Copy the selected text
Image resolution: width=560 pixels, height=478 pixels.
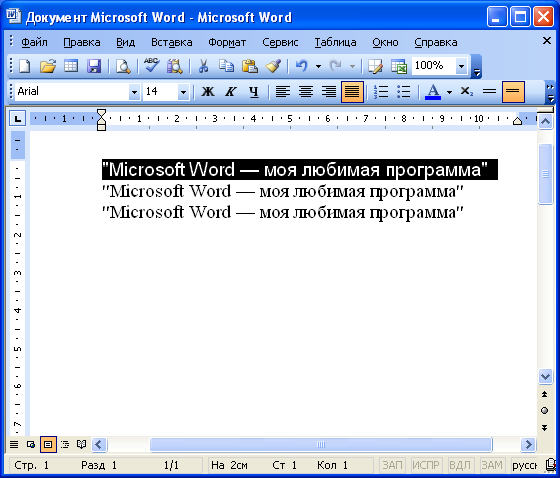point(226,66)
